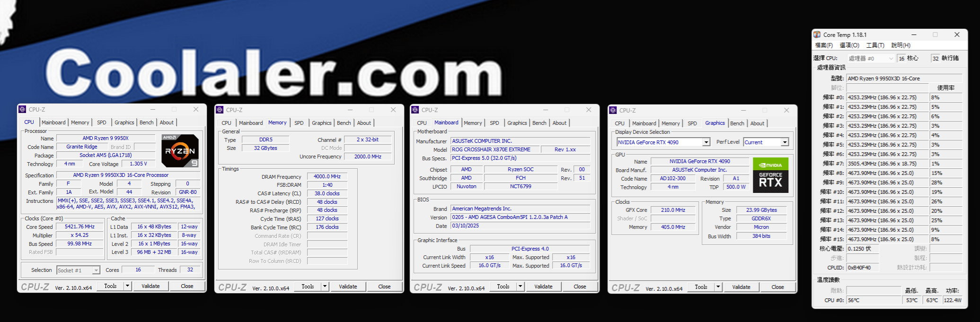Select the About tab in the memory timings CPU-Z window
Viewport: 980px width, 322px height.
click(364, 123)
